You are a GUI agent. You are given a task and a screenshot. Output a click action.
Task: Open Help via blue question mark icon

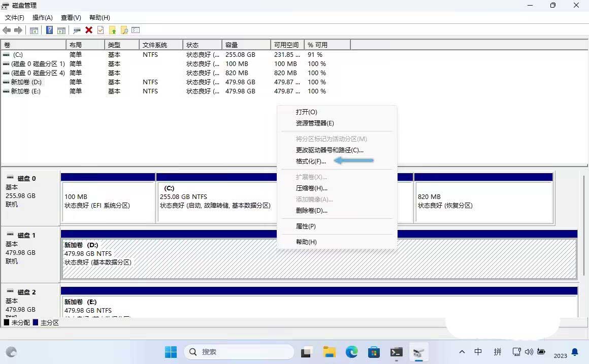tap(49, 30)
